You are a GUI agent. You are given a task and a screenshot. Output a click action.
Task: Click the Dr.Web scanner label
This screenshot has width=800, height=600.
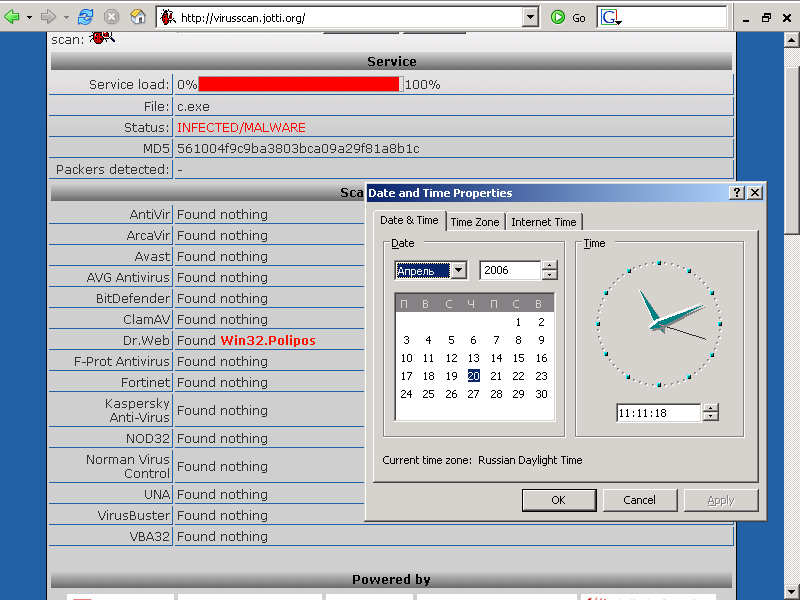pos(146,340)
